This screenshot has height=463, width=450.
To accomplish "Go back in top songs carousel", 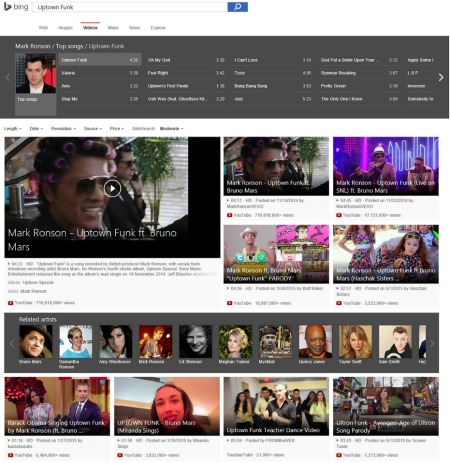I will click(8, 78).
